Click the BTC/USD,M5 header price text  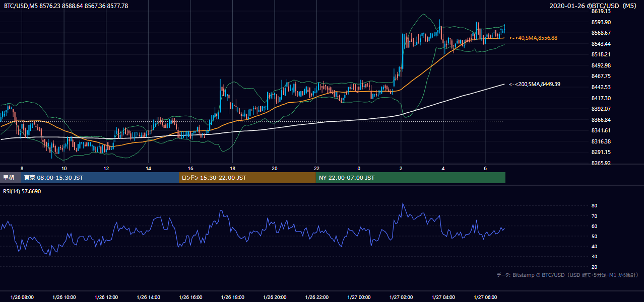(x=66, y=6)
